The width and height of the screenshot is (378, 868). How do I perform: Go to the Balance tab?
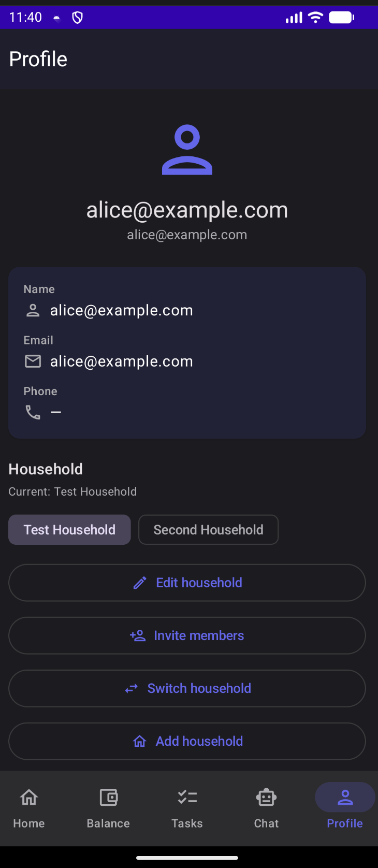pos(108,807)
